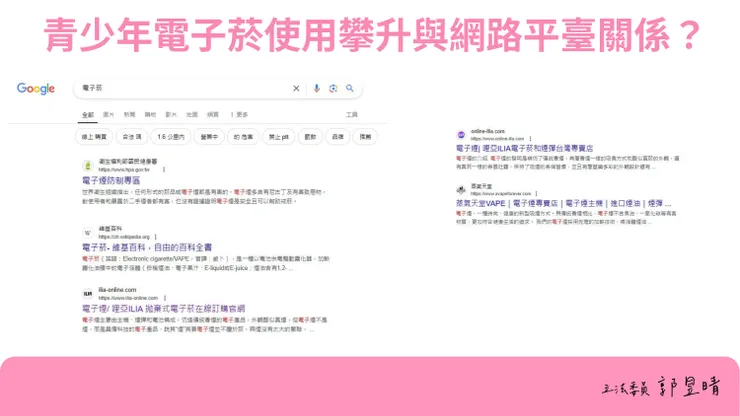Viewport: 740px width, 416px height.
Task: Click the slide title 青少年電子菸使用攀升與網路平臺關係
Action: [372, 34]
